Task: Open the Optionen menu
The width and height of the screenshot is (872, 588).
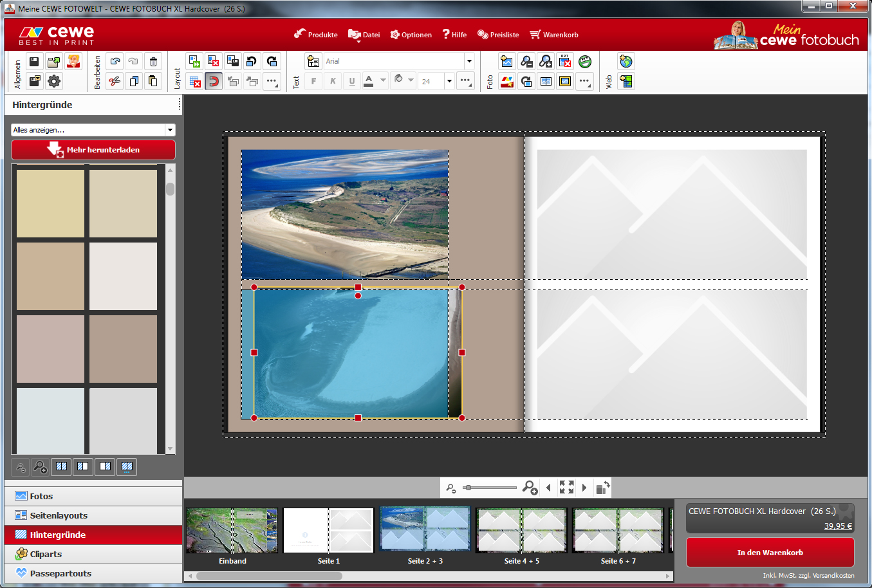Action: tap(411, 35)
